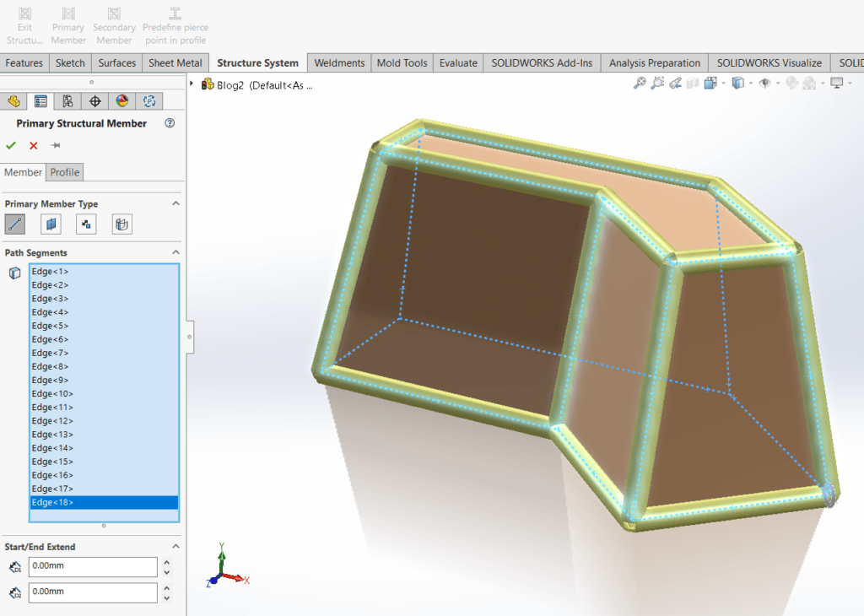This screenshot has width=864, height=616.
Task: Open the Display Style dropdown arrow
Action: tap(750, 84)
